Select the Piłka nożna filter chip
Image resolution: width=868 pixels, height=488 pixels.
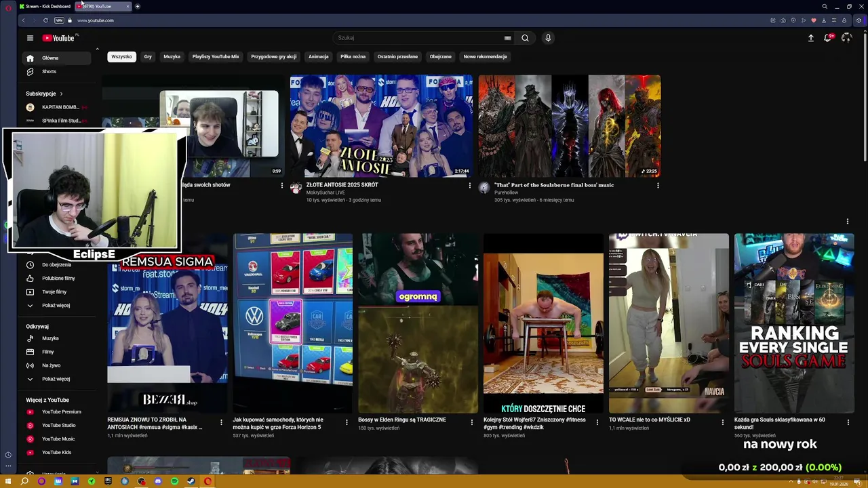pyautogui.click(x=353, y=56)
